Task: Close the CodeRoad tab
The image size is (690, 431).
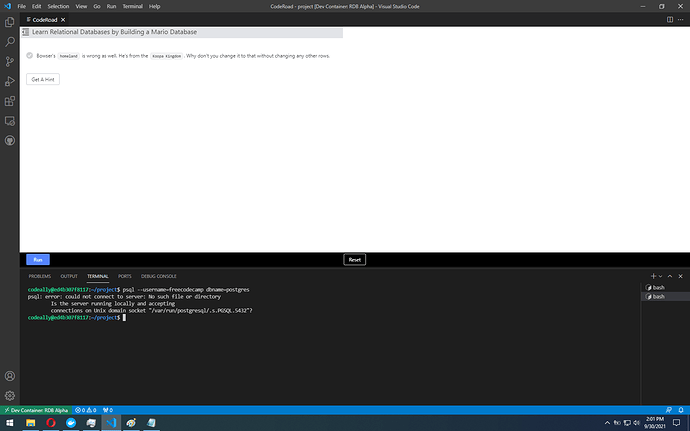Action: (x=63, y=20)
